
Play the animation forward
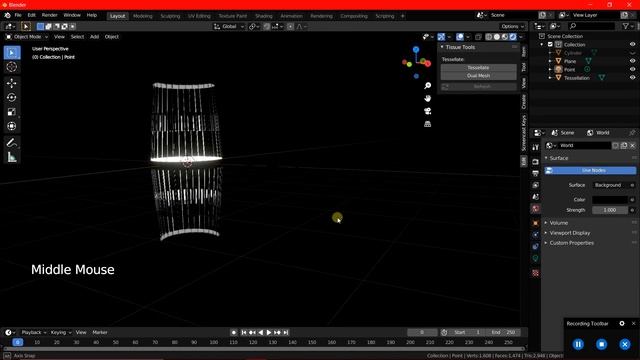[x=269, y=333]
